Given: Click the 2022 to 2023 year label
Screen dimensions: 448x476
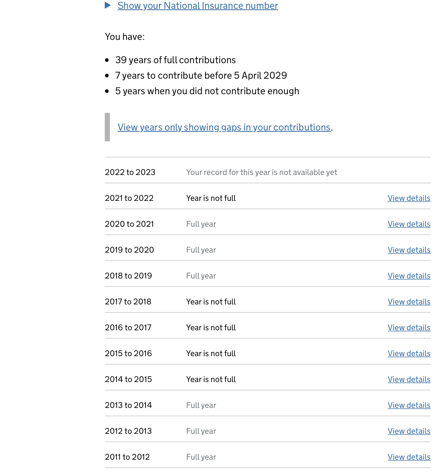Looking at the screenshot, I should [130, 172].
